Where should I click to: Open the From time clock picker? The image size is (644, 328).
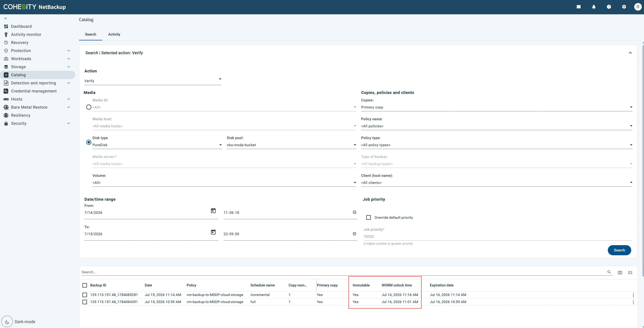click(354, 212)
